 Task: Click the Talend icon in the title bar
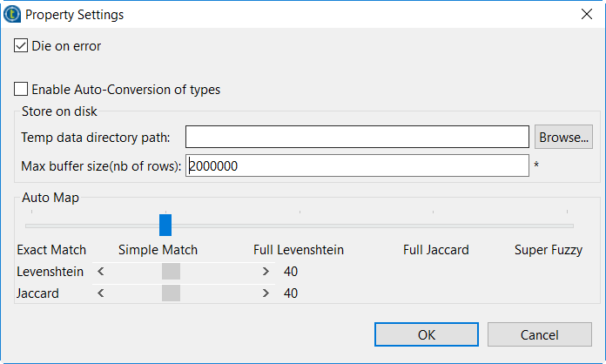13,15
